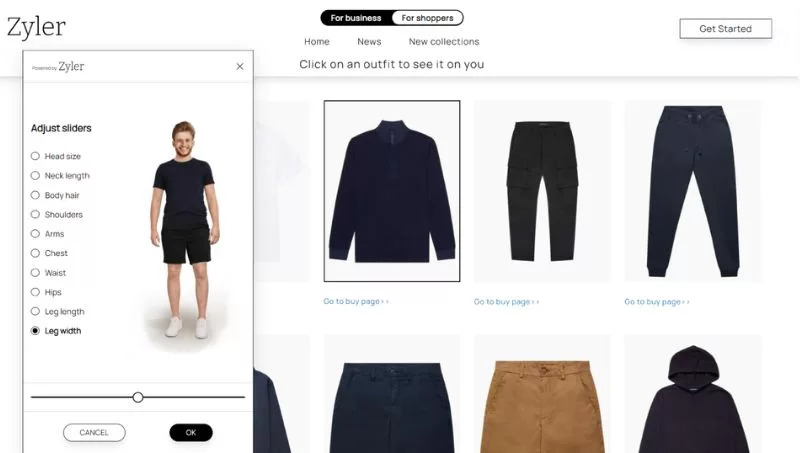Click the Cancel button
This screenshot has height=453, width=800.
pos(94,433)
